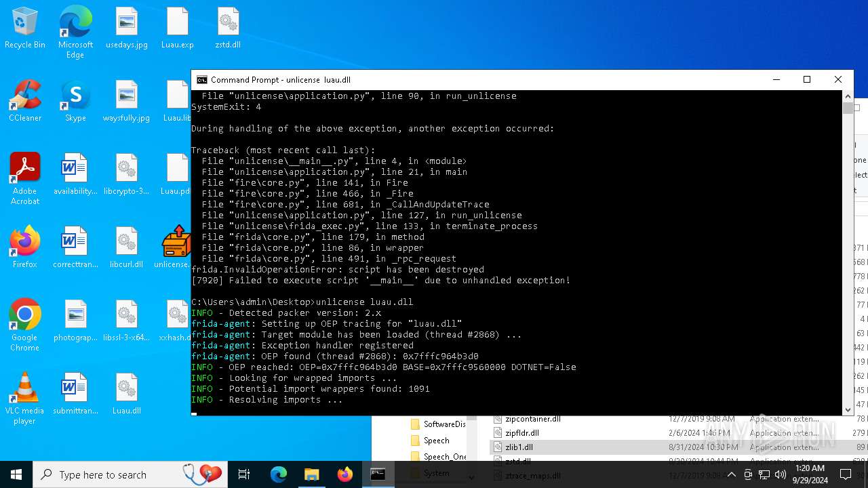The image size is (868, 488).
Task: Select the Luau.exp file on desktop
Action: (178, 28)
